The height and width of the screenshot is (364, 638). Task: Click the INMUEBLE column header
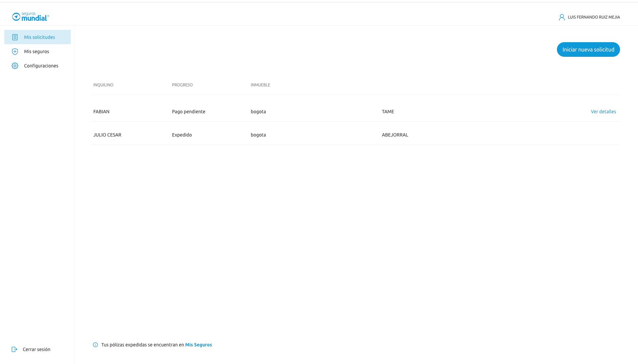tap(260, 85)
